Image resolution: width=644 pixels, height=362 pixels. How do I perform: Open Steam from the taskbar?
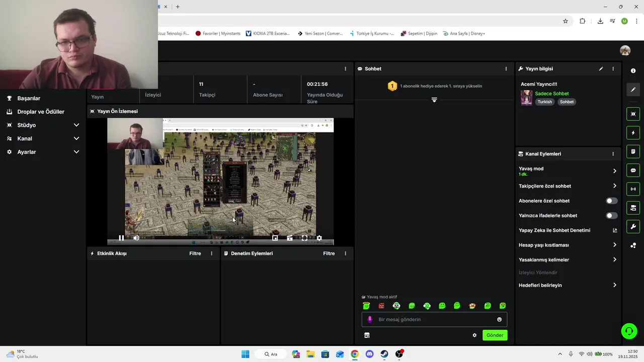click(384, 354)
